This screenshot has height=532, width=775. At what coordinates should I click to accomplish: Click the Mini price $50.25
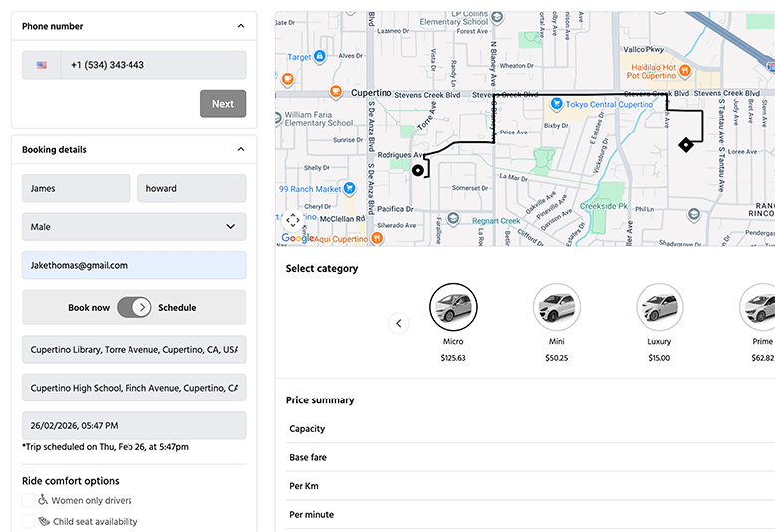[x=557, y=358]
